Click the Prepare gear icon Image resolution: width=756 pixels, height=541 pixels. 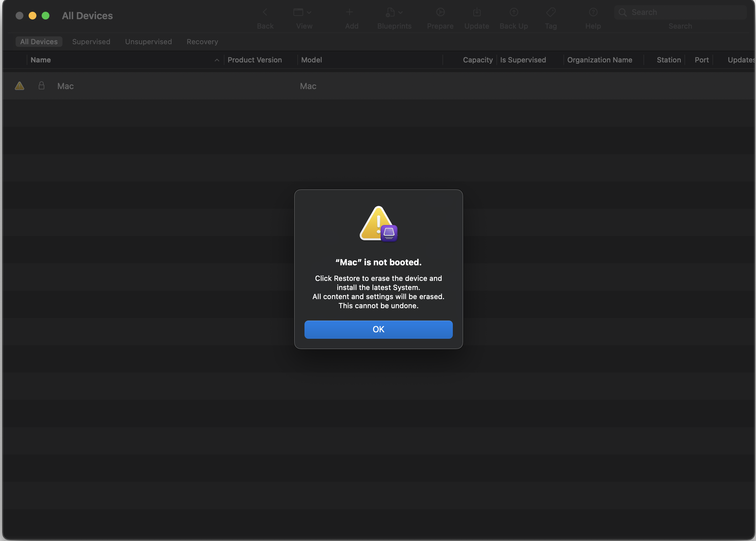[x=440, y=13]
